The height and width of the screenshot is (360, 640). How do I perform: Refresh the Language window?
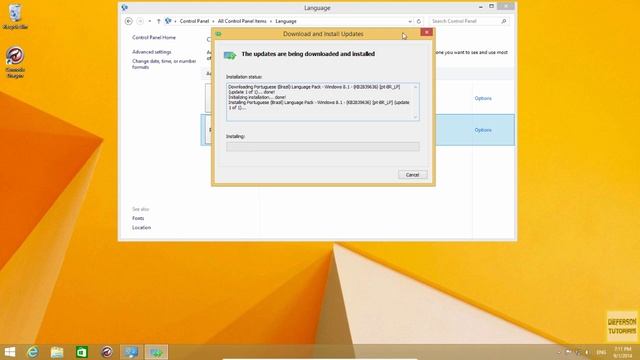(x=419, y=21)
